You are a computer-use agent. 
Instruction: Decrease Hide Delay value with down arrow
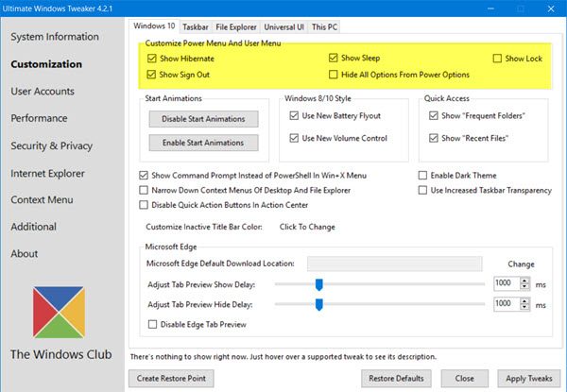click(524, 307)
